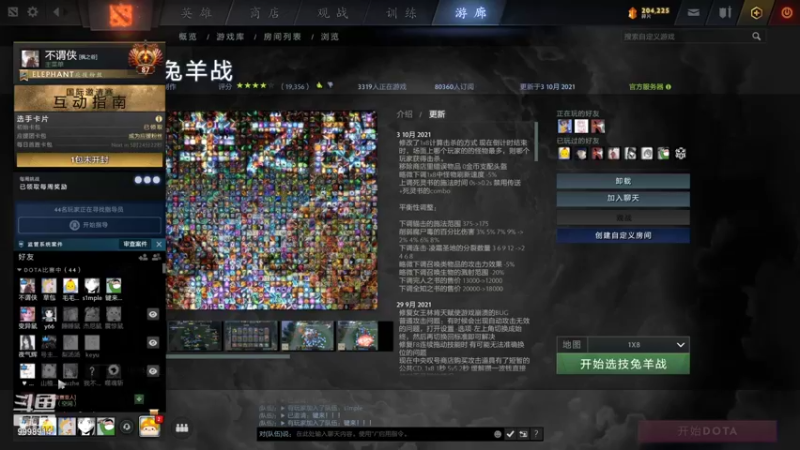Go to 房间列表 sub-tab
This screenshot has height=450, width=800.
click(x=282, y=37)
